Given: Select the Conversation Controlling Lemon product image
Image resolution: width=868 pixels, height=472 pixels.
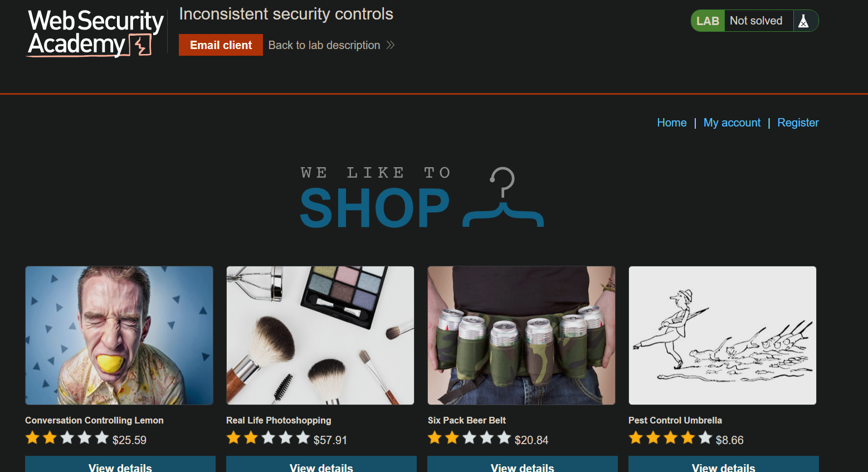Looking at the screenshot, I should (x=119, y=335).
